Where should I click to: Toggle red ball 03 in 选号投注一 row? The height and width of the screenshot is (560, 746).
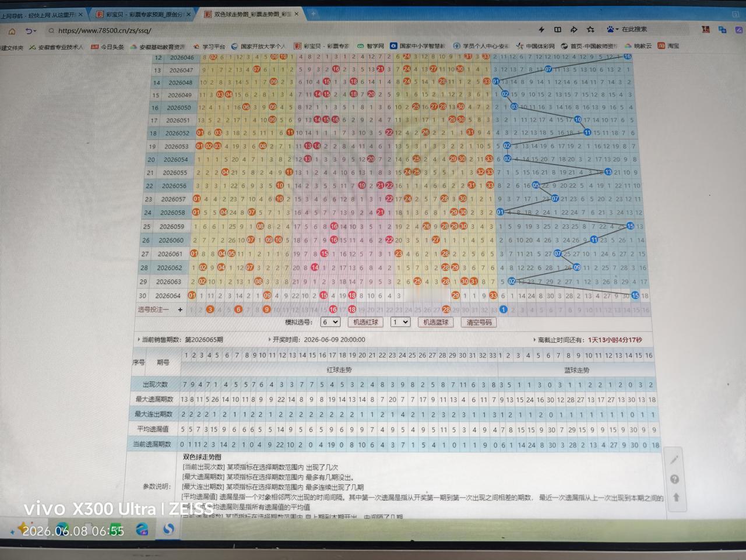[x=210, y=309]
